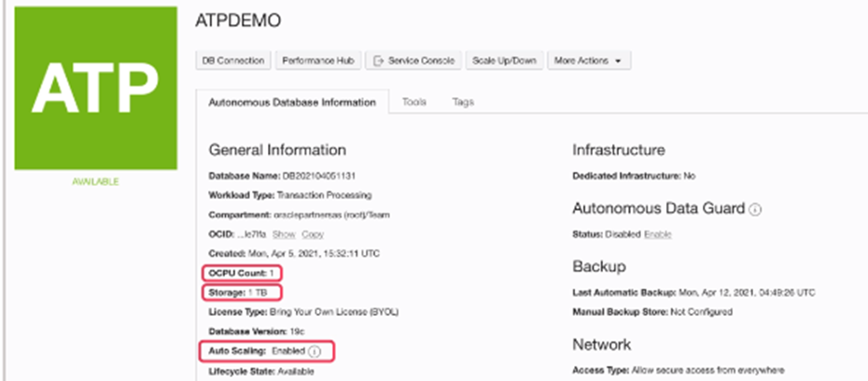Open the DB Connection dialog
Screen dimensions: 868x381
pos(233,61)
